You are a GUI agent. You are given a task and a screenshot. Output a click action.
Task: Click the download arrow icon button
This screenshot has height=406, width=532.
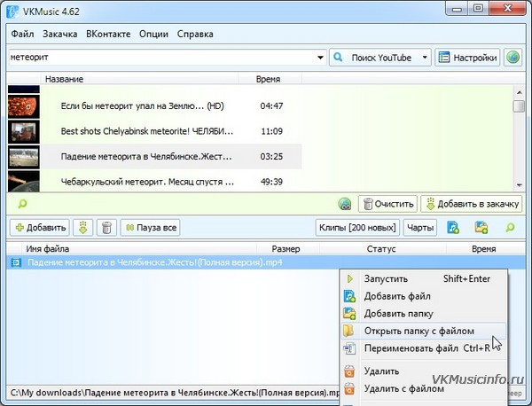pyautogui.click(x=82, y=228)
